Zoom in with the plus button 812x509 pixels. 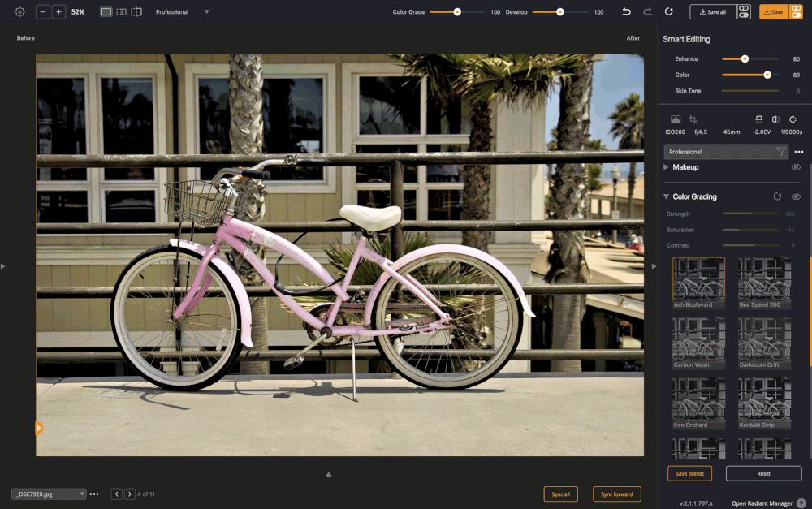tap(58, 12)
